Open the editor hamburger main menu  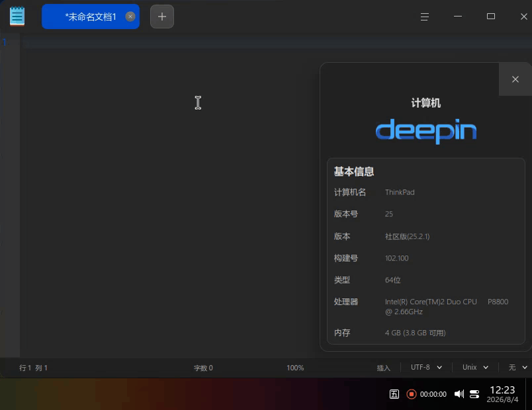click(424, 17)
